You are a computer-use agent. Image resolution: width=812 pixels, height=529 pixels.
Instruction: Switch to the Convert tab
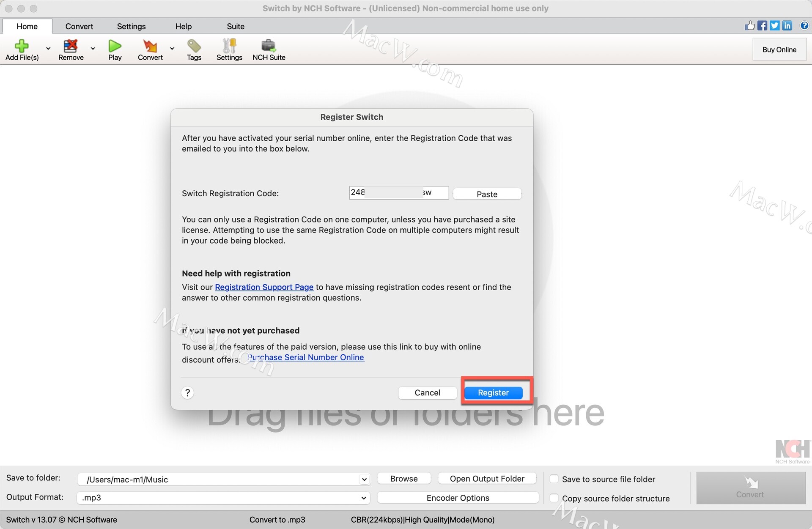click(79, 26)
